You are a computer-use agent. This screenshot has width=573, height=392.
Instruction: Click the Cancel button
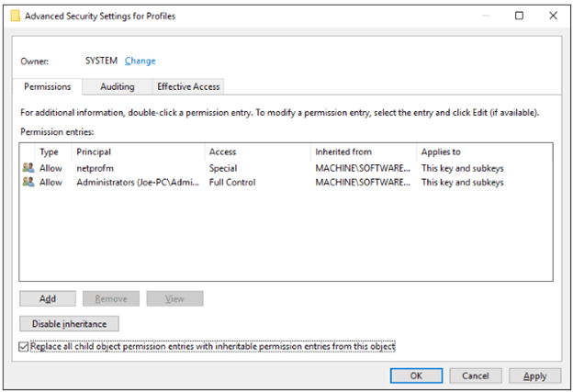point(476,375)
